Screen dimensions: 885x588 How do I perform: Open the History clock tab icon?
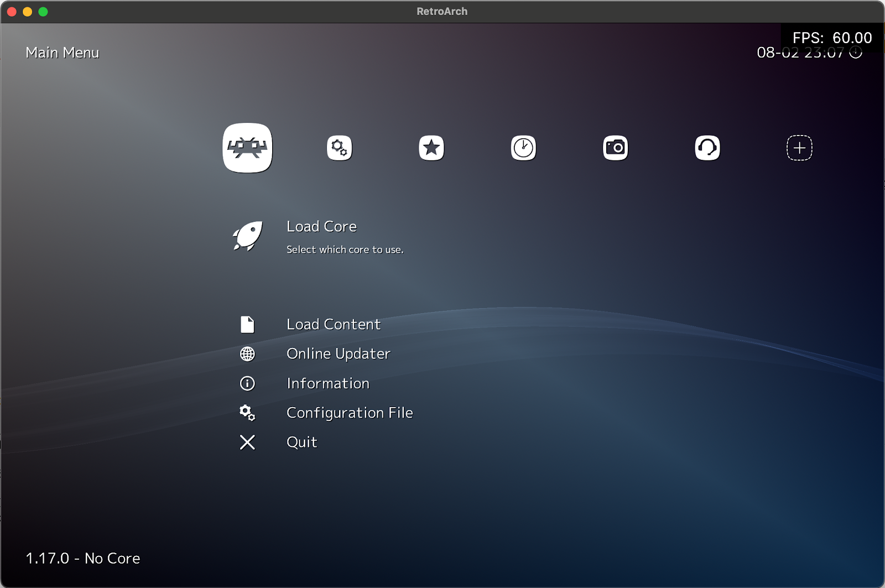pyautogui.click(x=523, y=148)
